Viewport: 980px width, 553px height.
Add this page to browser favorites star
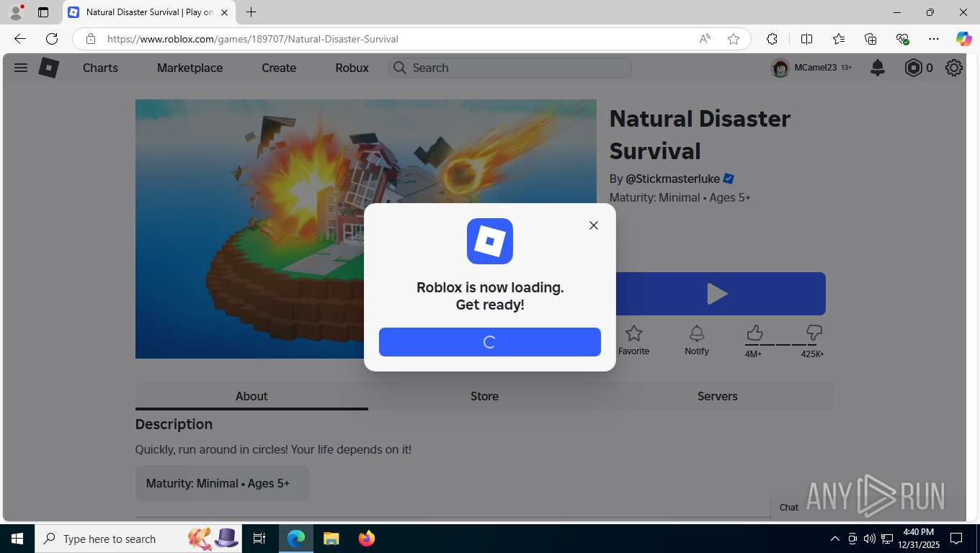pos(734,39)
